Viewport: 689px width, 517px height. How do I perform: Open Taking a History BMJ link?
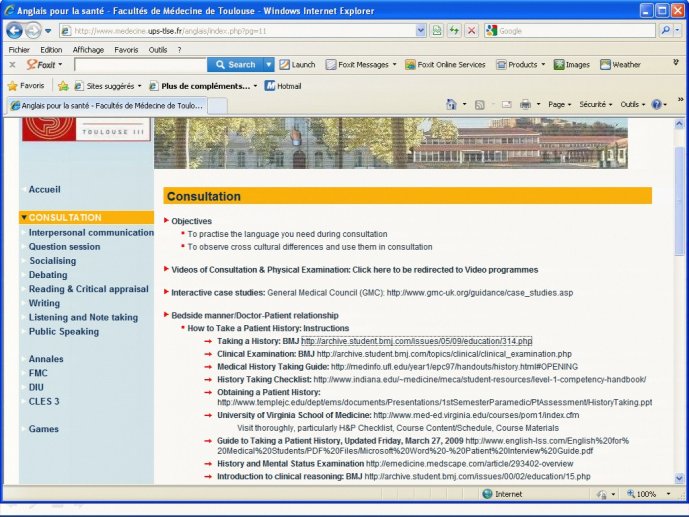pyautogui.click(x=416, y=341)
